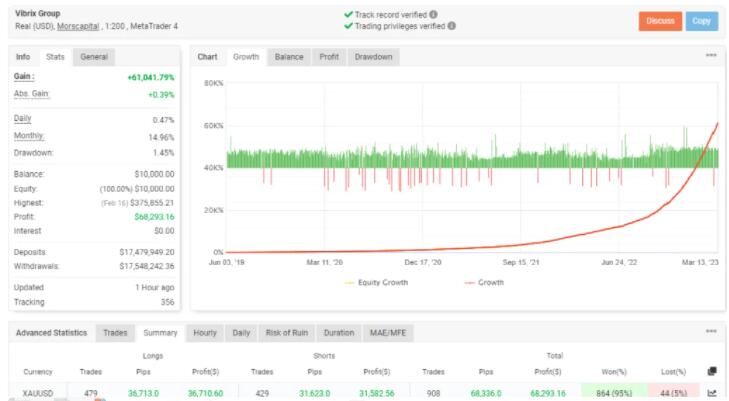Switch to the Hourly statistics tab
Image resolution: width=729 pixels, height=401 pixels.
[203, 333]
